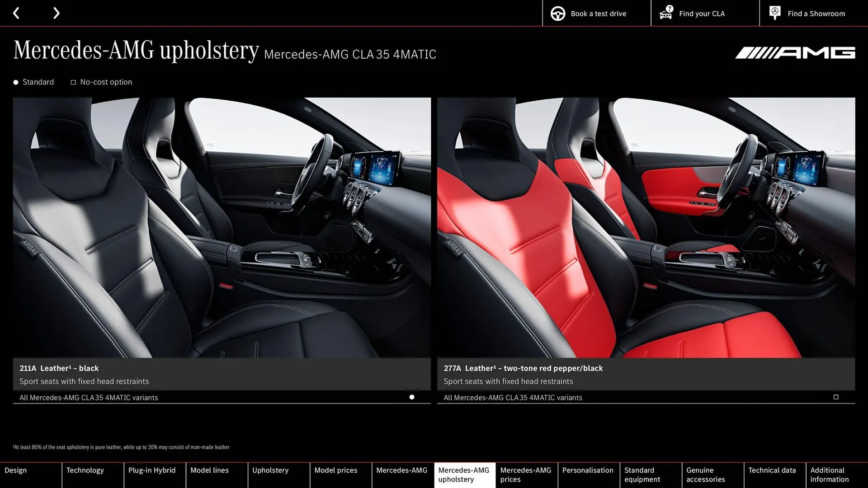
Task: Open the Mercedes-AMG prices section
Action: tap(526, 474)
